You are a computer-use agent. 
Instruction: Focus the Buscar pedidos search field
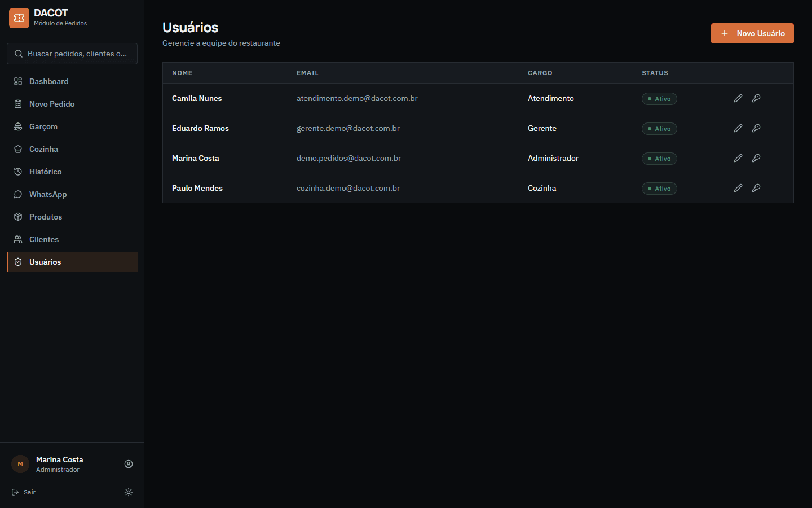(x=72, y=54)
